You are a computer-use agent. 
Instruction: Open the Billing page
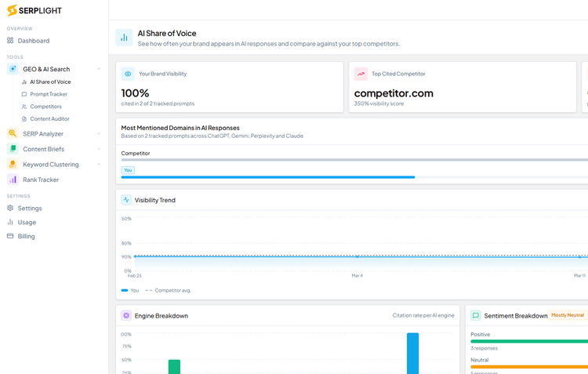tap(26, 236)
